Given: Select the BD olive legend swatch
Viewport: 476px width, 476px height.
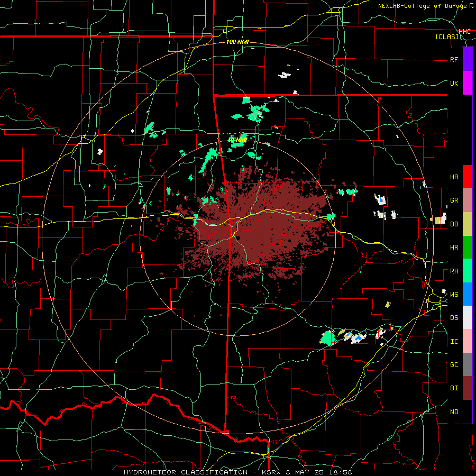Looking at the screenshot, I should (x=467, y=224).
